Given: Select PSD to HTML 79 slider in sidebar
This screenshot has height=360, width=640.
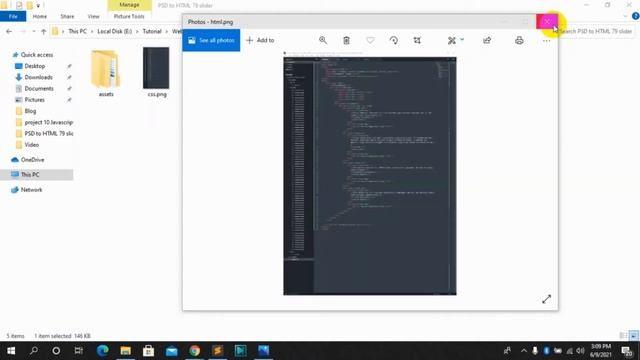Looking at the screenshot, I should [x=48, y=133].
